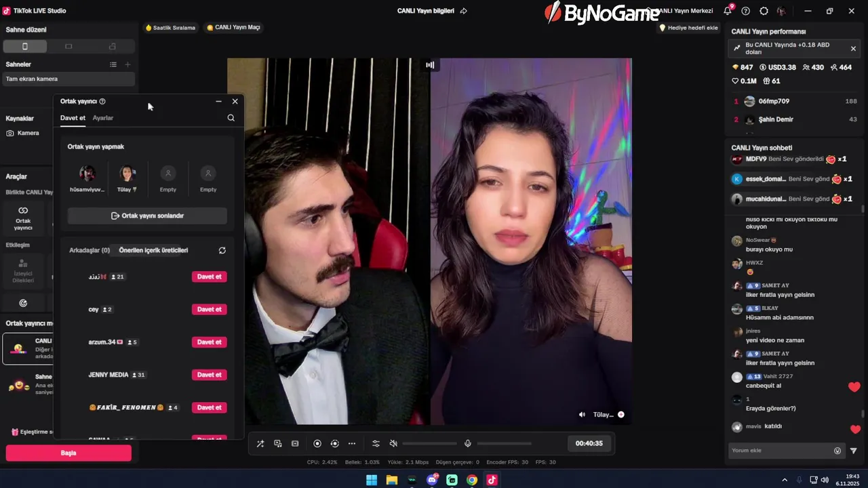Adjust the microphone volume slider
This screenshot has height=488, width=868.
(x=504, y=443)
